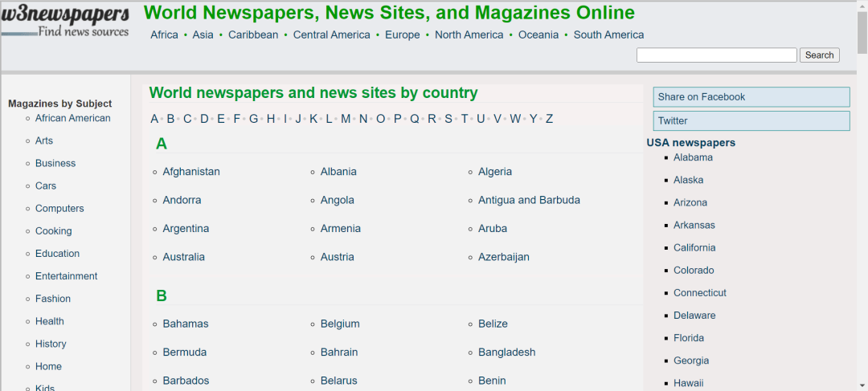The height and width of the screenshot is (391, 868).
Task: Choose Benin from the B list
Action: click(x=492, y=381)
